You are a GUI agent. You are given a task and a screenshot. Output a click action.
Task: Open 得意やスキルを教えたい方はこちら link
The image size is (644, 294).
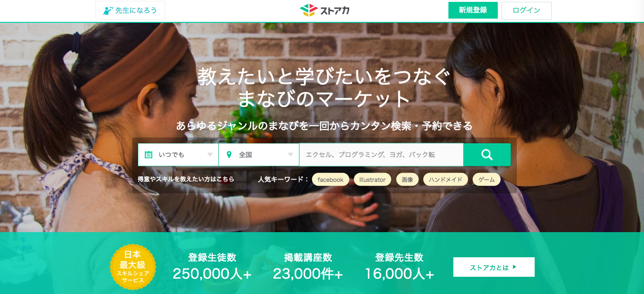pos(186,179)
